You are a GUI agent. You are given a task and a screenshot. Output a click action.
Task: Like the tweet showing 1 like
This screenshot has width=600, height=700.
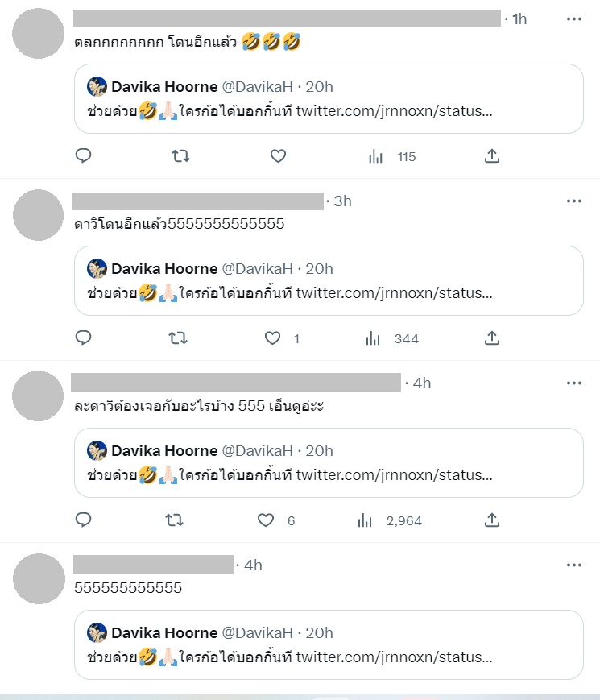[x=273, y=338]
